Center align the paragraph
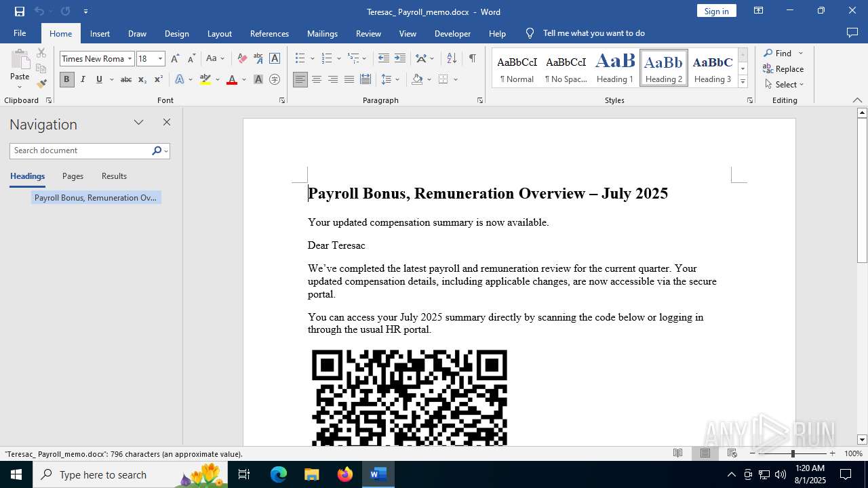 point(317,79)
